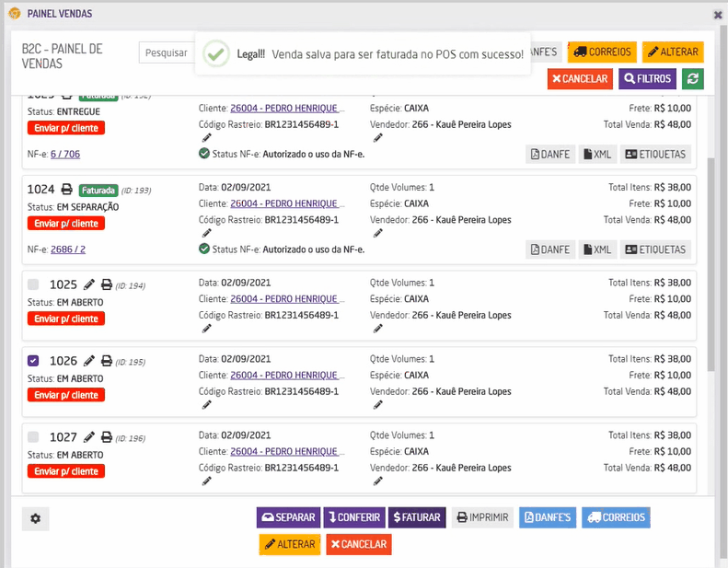Open the purple FILTROS button
The height and width of the screenshot is (568, 728).
tap(648, 78)
